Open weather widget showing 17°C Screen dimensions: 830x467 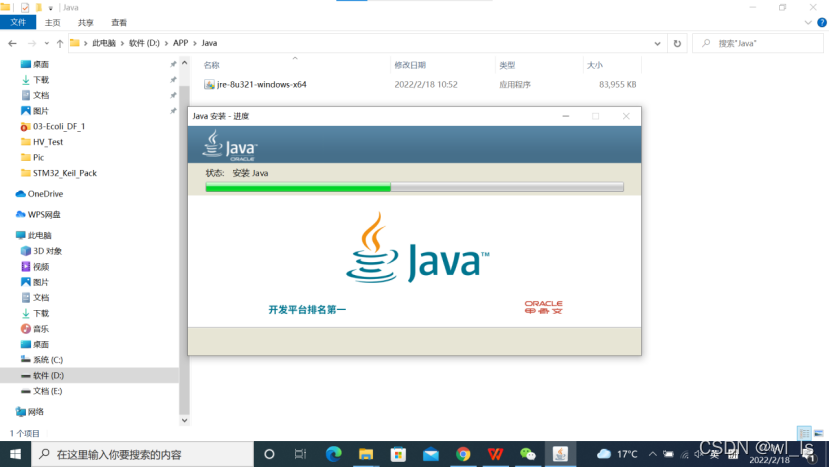tap(617, 454)
